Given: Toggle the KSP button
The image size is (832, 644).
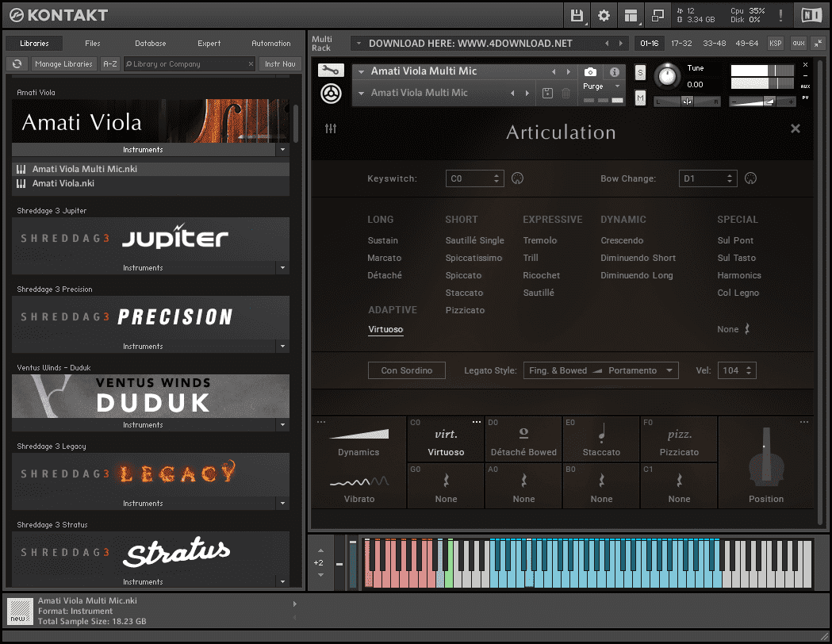Looking at the screenshot, I should [775, 43].
